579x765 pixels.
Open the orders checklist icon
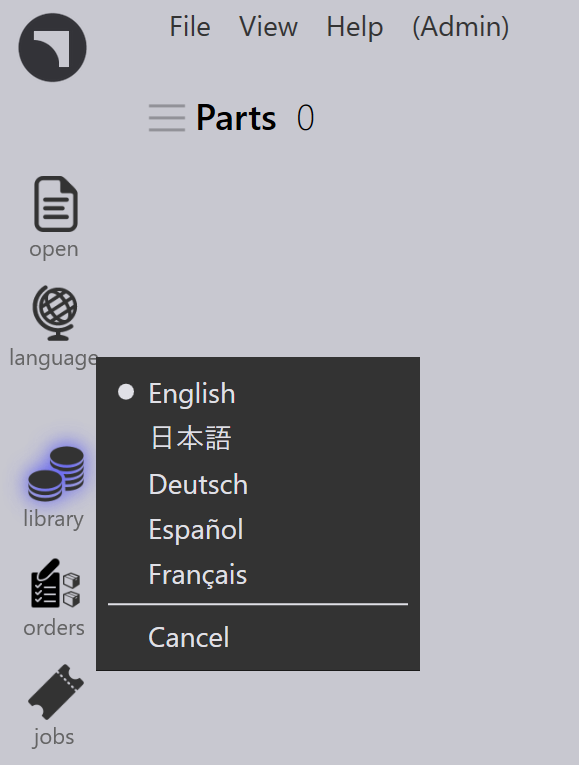click(56, 584)
